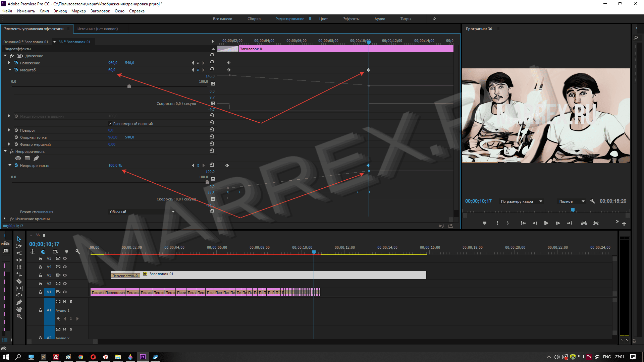Click the Lift button in program monitor

pos(584,223)
